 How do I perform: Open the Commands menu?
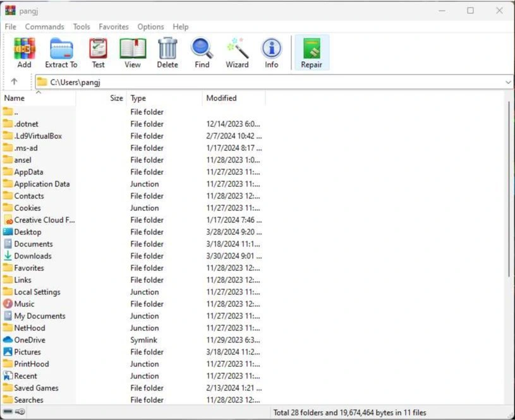pyautogui.click(x=45, y=27)
